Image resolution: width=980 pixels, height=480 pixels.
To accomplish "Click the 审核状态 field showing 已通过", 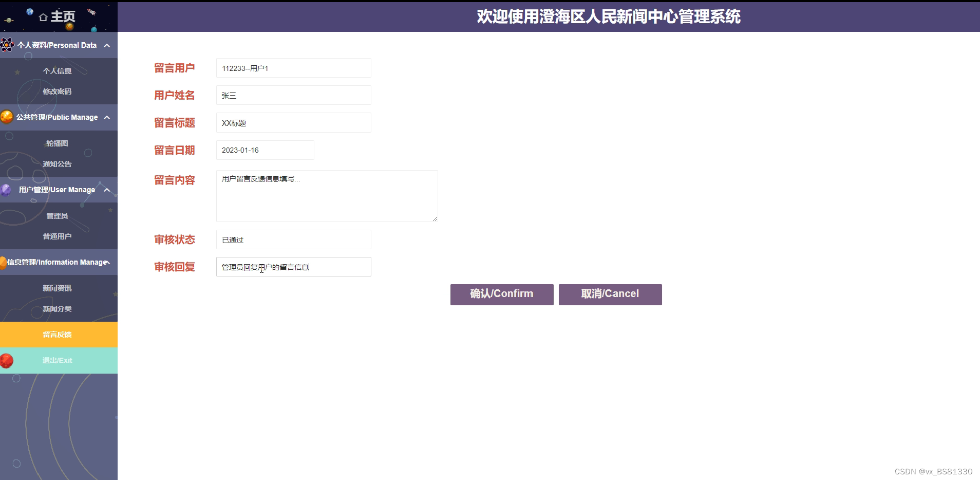I will (x=294, y=239).
